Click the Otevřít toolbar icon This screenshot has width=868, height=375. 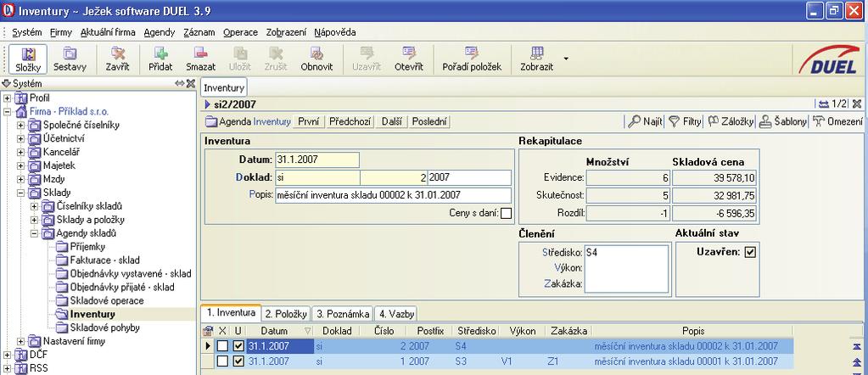pyautogui.click(x=408, y=59)
